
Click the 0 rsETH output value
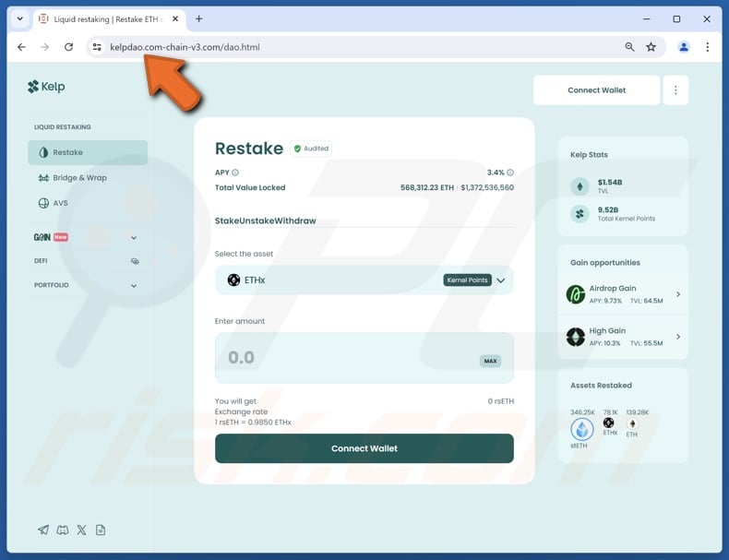[501, 401]
